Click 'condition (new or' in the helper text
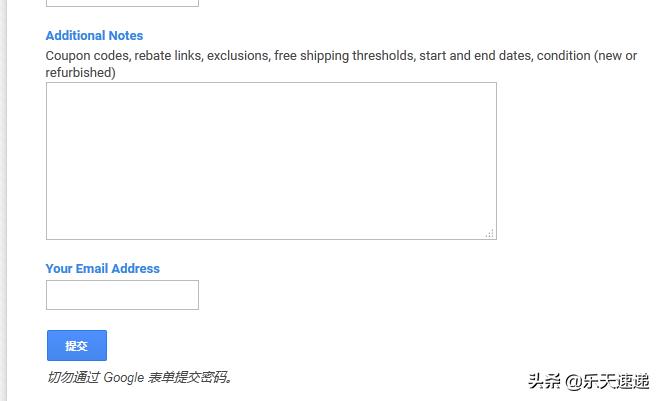The width and height of the screenshot is (661, 401). [x=587, y=56]
